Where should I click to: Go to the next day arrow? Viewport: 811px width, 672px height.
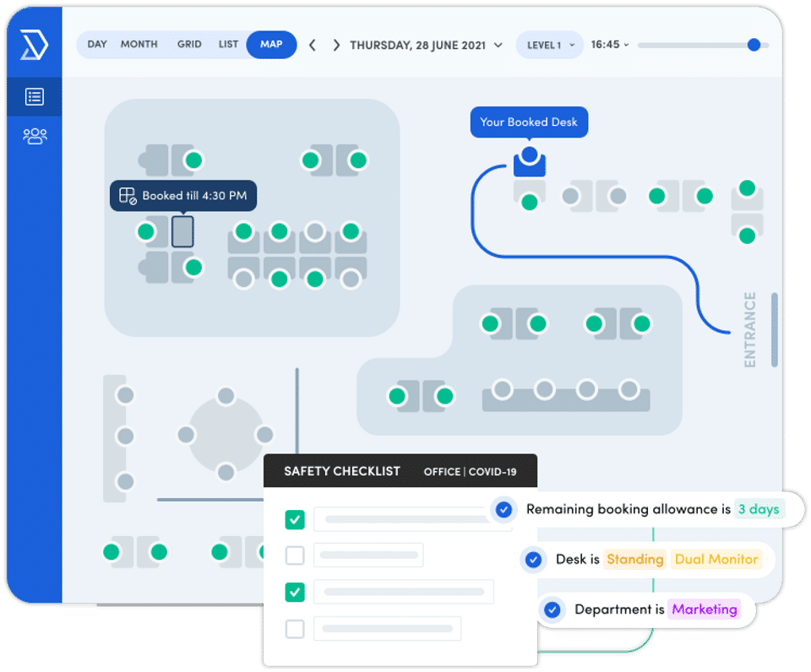point(337,46)
